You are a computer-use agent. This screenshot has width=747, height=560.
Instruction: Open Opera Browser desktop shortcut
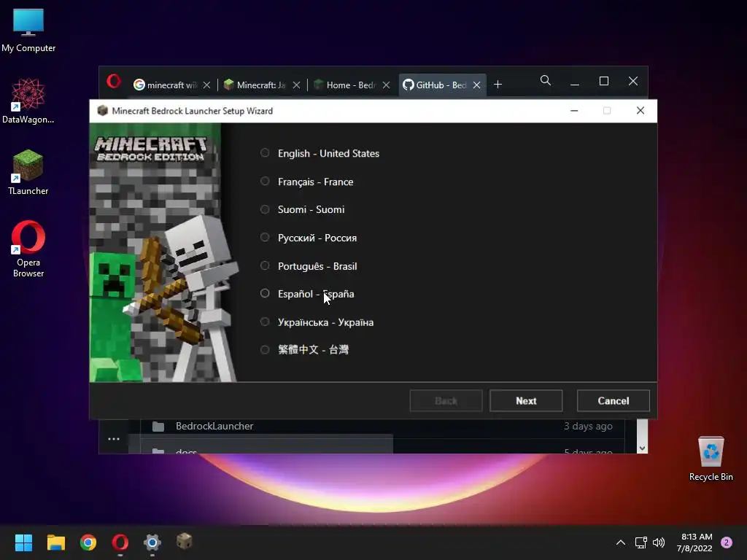coord(28,249)
